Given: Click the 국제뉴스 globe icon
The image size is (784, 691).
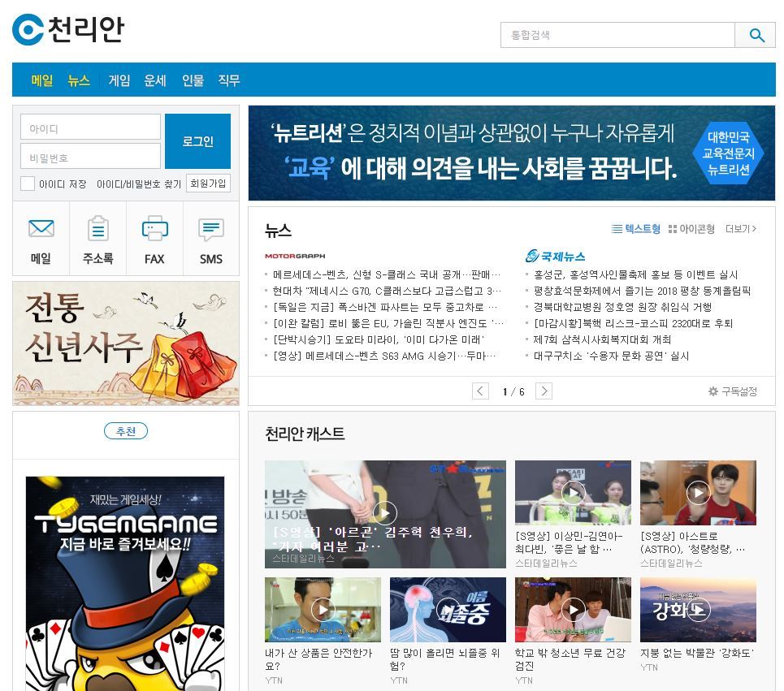Looking at the screenshot, I should (532, 253).
